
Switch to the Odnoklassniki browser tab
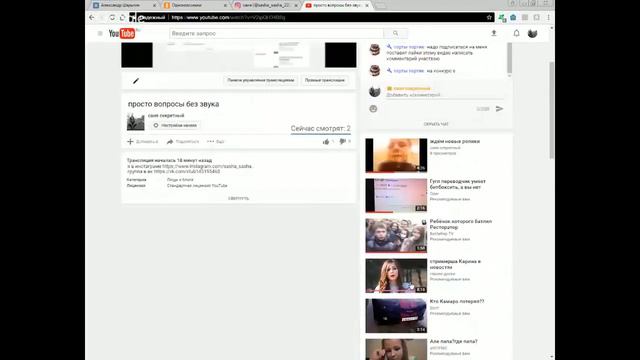195,5
